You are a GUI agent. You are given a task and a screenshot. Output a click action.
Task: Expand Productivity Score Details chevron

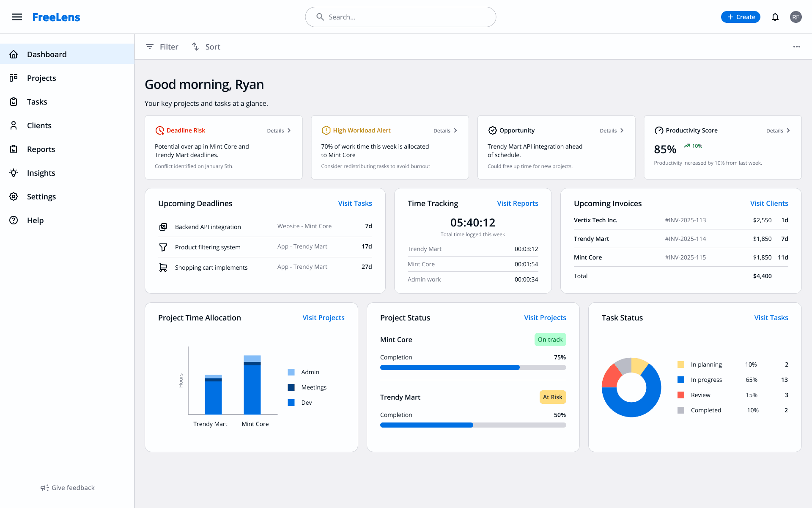[788, 130]
